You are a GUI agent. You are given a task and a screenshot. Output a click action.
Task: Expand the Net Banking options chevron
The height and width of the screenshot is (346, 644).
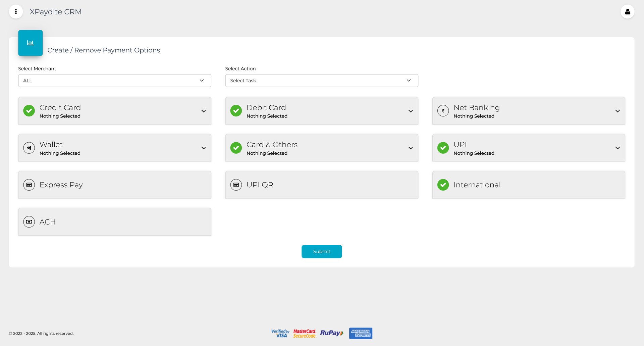coord(618,111)
